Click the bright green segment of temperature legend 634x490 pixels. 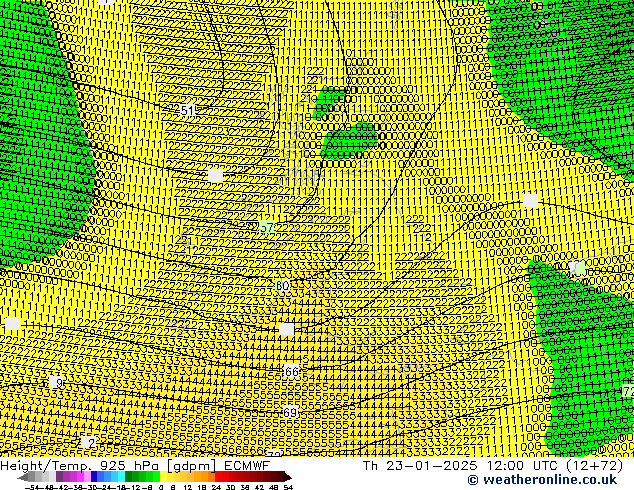tap(156, 477)
